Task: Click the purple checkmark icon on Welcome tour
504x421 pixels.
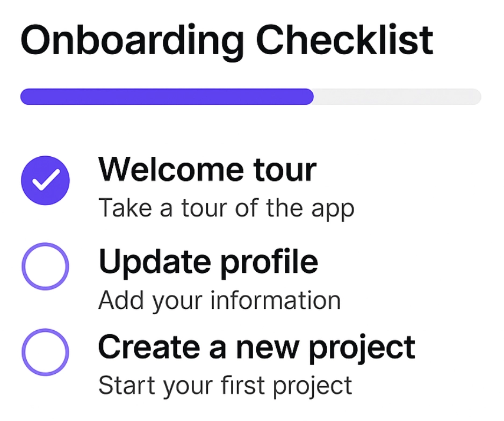Action: coord(45,180)
